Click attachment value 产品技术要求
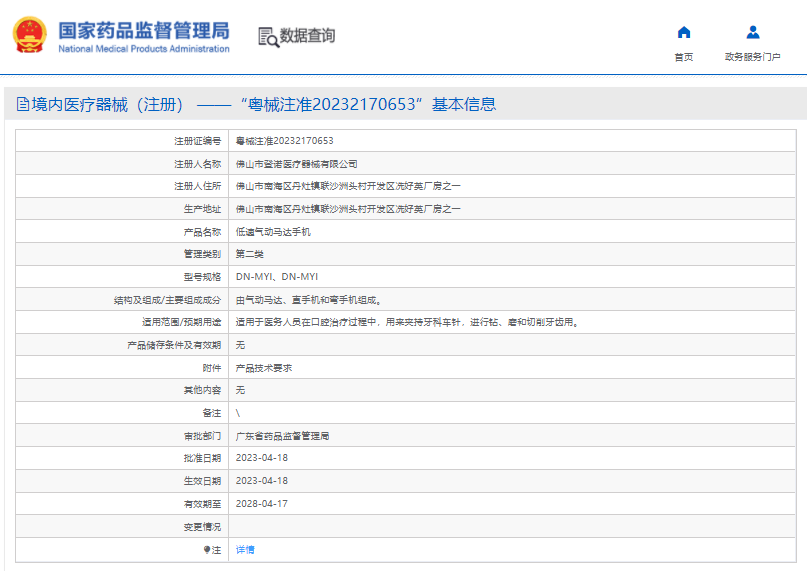This screenshot has height=571, width=807. [264, 368]
